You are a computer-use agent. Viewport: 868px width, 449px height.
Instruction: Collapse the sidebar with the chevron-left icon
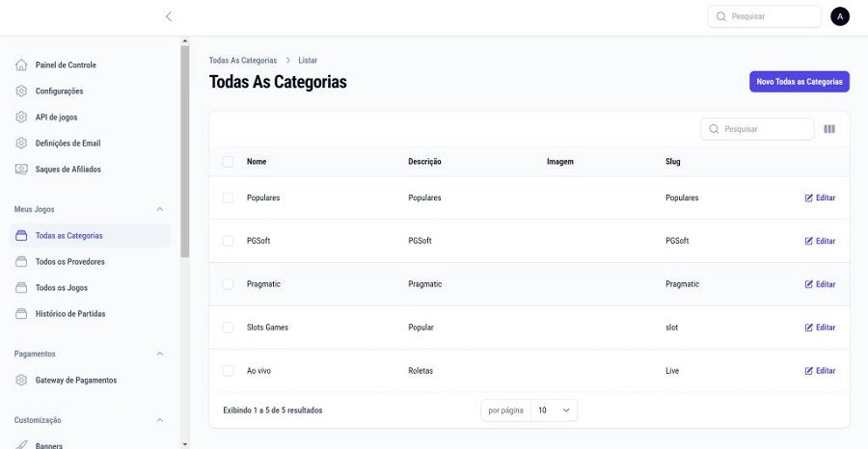169,16
